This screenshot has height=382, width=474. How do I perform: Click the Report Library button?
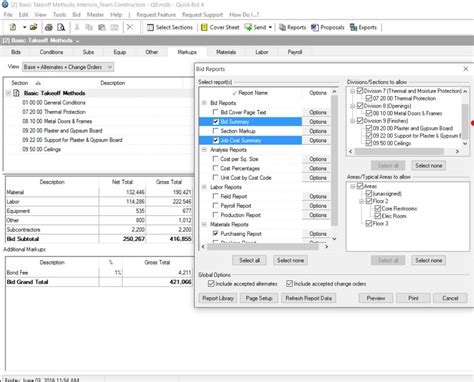[x=218, y=298]
